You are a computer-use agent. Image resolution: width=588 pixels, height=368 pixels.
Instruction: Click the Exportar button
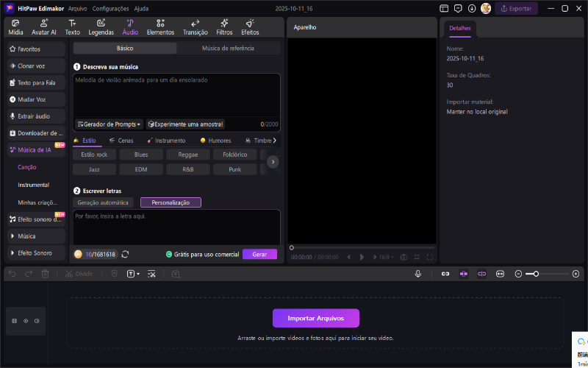(516, 8)
